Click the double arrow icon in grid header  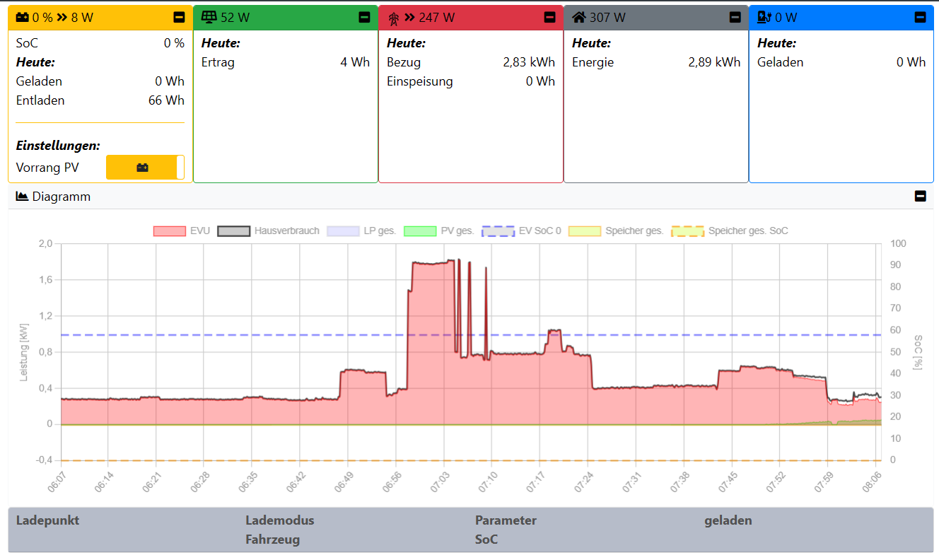tap(409, 18)
